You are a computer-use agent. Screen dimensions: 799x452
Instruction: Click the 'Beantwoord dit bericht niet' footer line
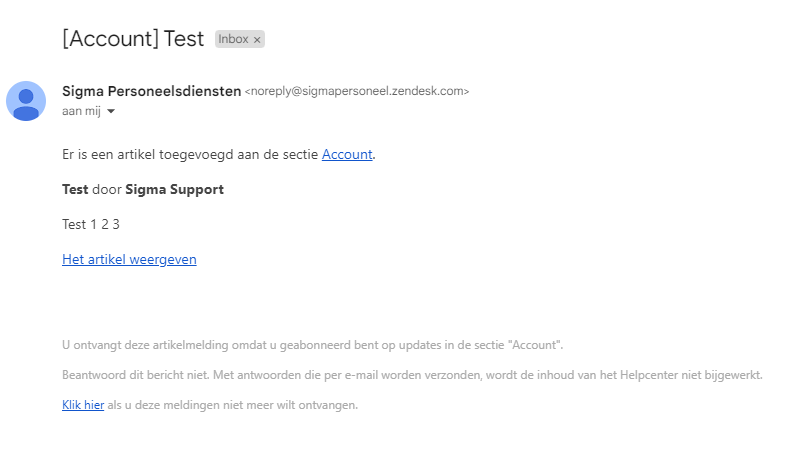click(x=412, y=375)
